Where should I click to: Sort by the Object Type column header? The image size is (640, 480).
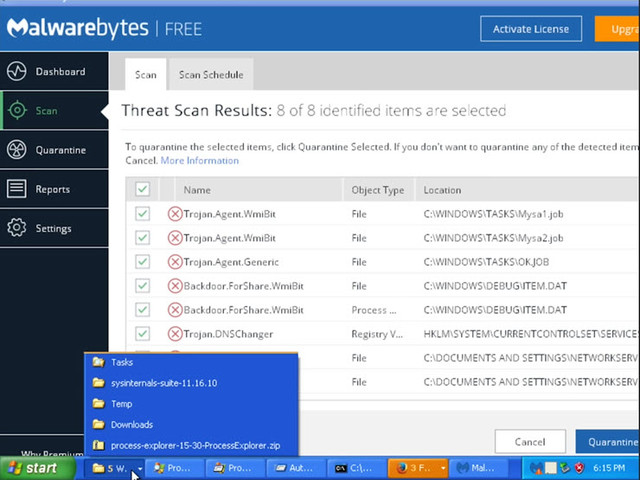(x=378, y=190)
